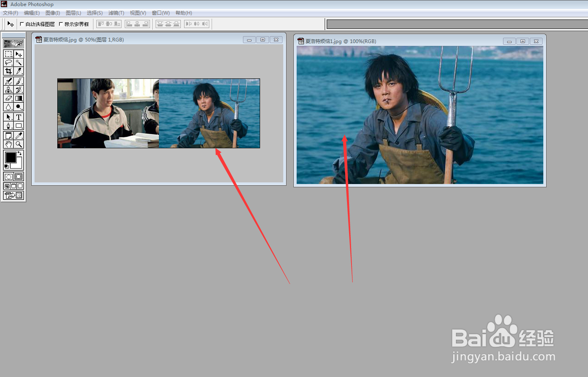Choose Full Screen with Menu Bar mode
588x377 pixels.
pos(13,186)
